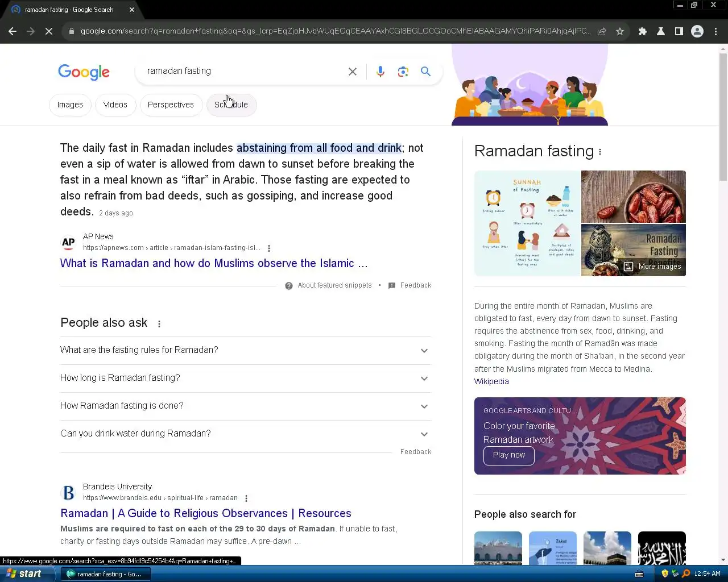Screen dimensions: 728x582
Task: Select the Images filter chip
Action: (x=70, y=105)
